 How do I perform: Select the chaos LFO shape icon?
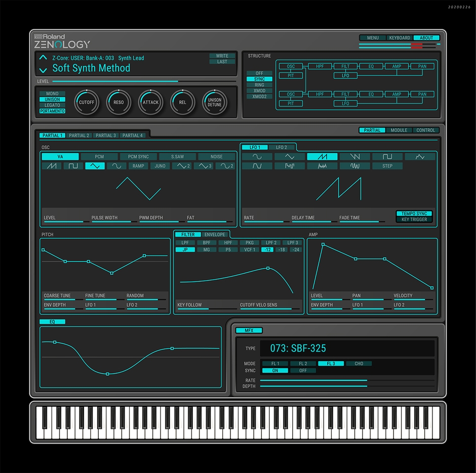click(355, 166)
